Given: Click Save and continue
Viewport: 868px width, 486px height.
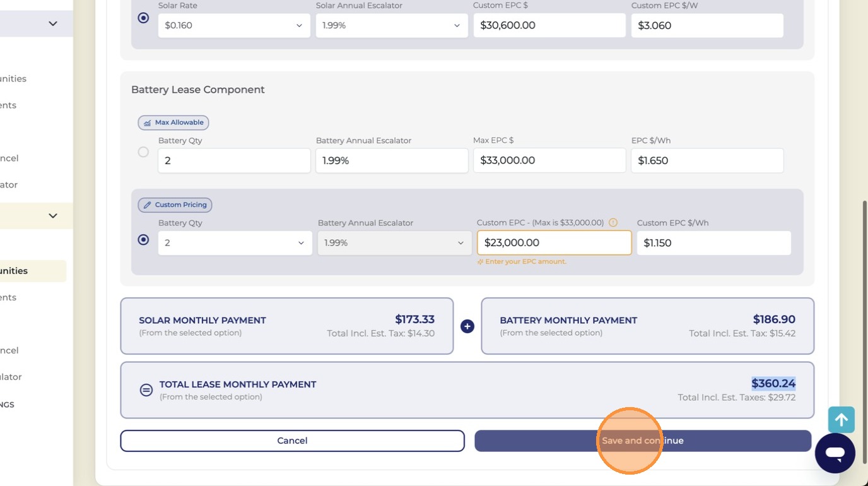Looking at the screenshot, I should tap(643, 441).
